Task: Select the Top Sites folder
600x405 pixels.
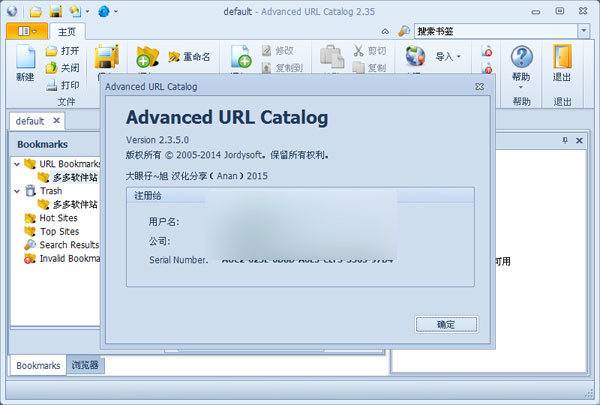Action: tap(51, 231)
